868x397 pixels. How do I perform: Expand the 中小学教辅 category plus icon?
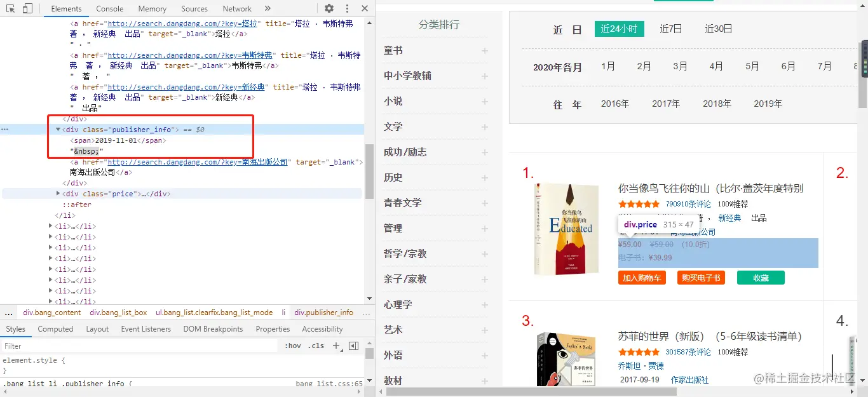485,76
